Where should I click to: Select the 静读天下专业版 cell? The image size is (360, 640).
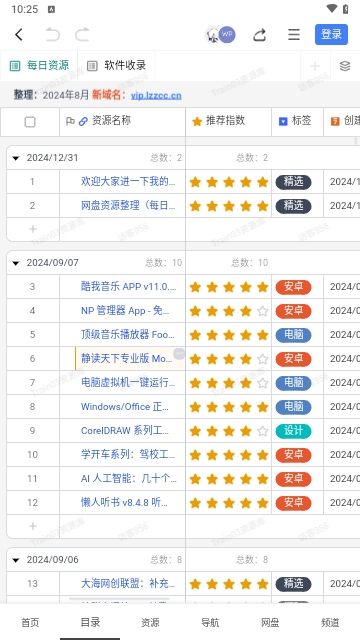(x=130, y=359)
